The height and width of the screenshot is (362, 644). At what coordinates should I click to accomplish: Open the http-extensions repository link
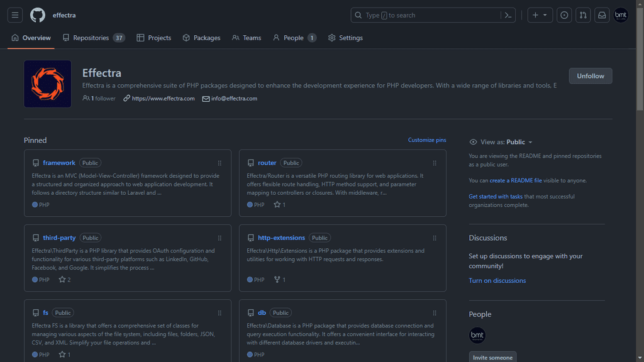[x=281, y=238]
